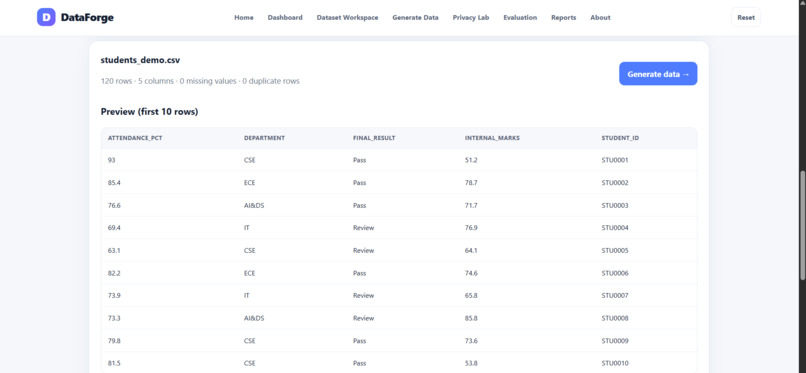This screenshot has height=373, width=806.
Task: Click internal marks value 53.8
Action: (x=471, y=364)
